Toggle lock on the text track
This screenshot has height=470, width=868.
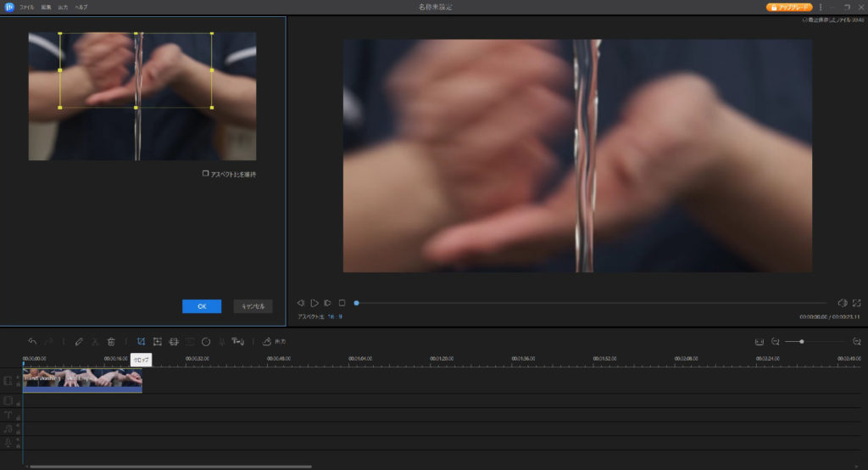click(x=18, y=417)
